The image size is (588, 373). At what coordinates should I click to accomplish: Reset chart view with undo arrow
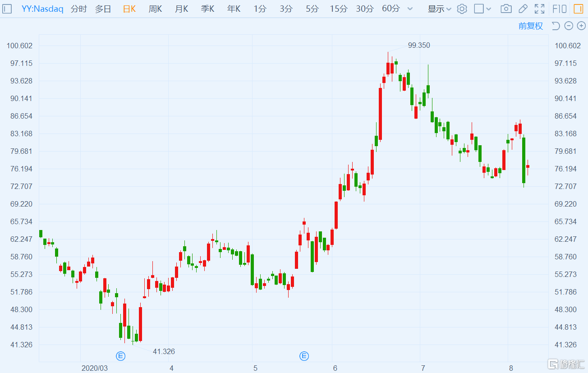coord(556,26)
